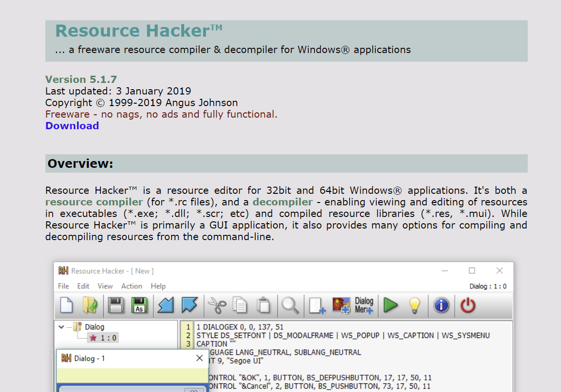Click the 'Dialog : 1 : 0' status label

pos(488,286)
